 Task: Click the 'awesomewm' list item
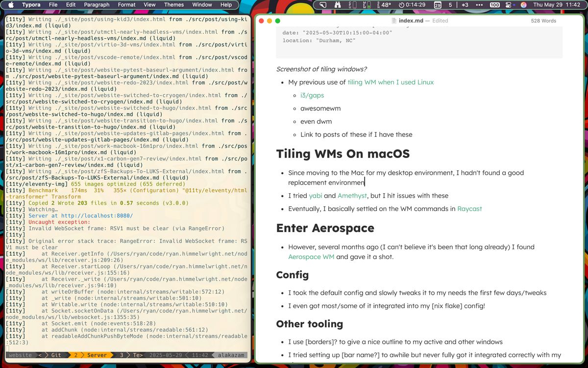point(320,108)
